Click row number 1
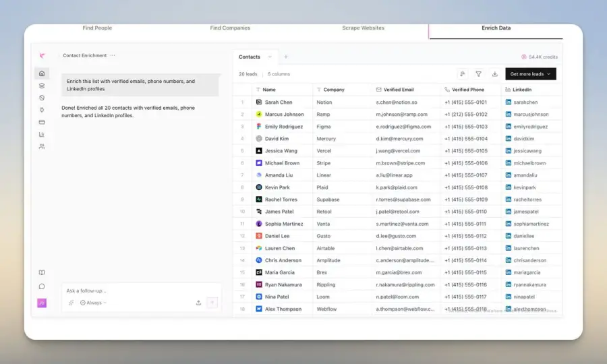Viewport: 607px width, 364px height. coord(242,102)
